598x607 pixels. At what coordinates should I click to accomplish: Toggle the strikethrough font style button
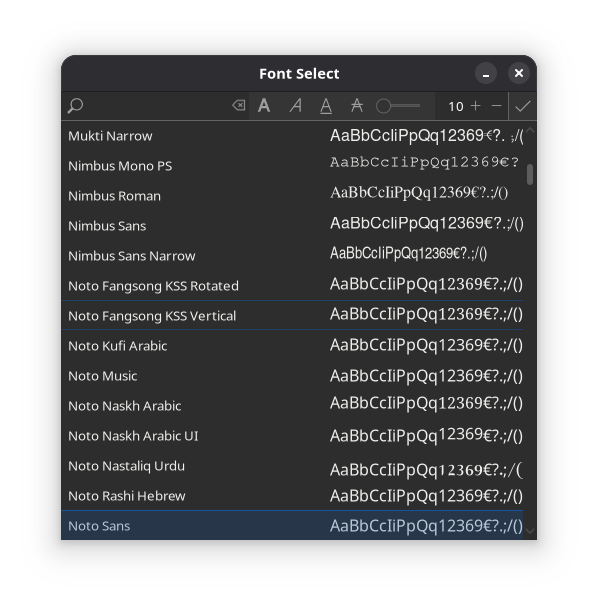click(356, 106)
